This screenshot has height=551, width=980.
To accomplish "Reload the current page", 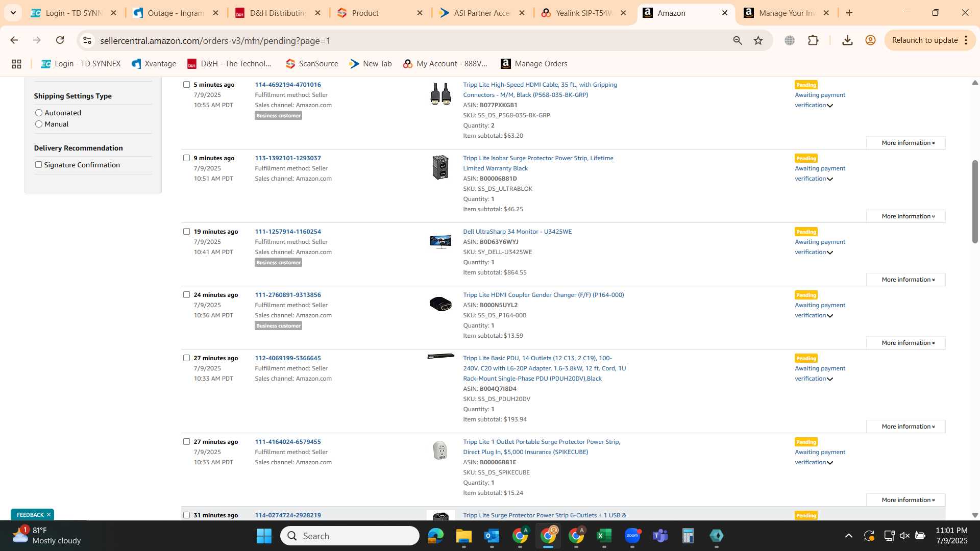I will 60,40.
